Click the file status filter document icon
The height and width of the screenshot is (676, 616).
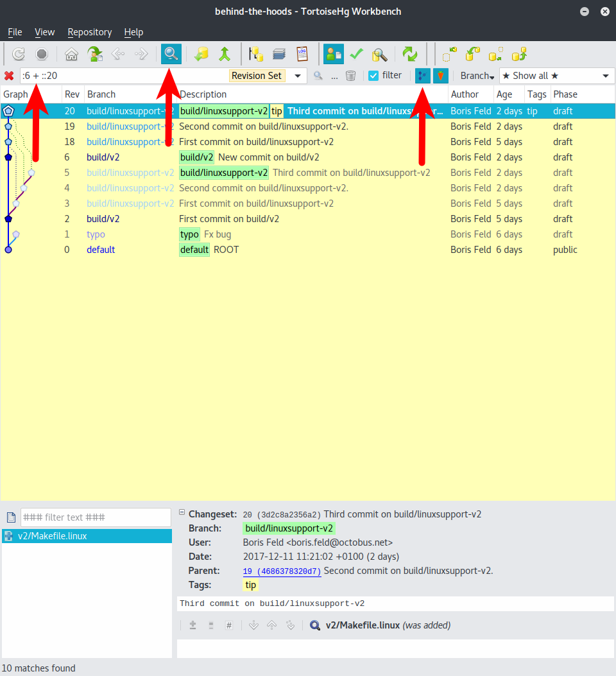pos(11,517)
